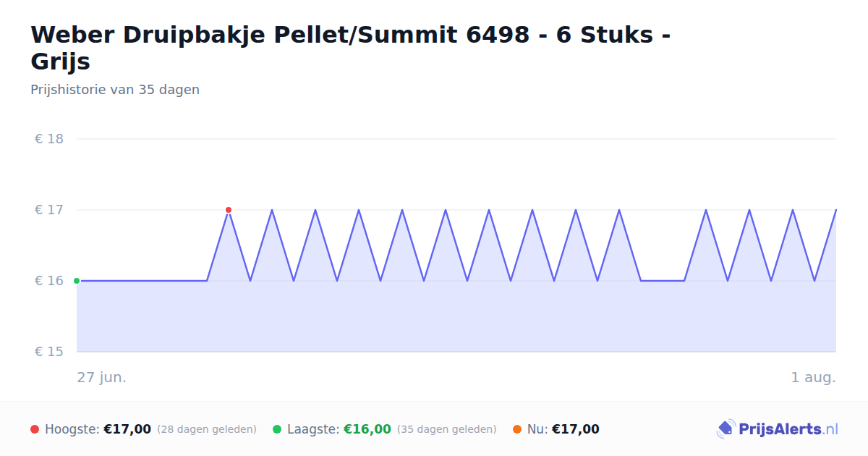The image size is (868, 456).
Task: Click the orange Nu legend dot
Action: [x=517, y=429]
